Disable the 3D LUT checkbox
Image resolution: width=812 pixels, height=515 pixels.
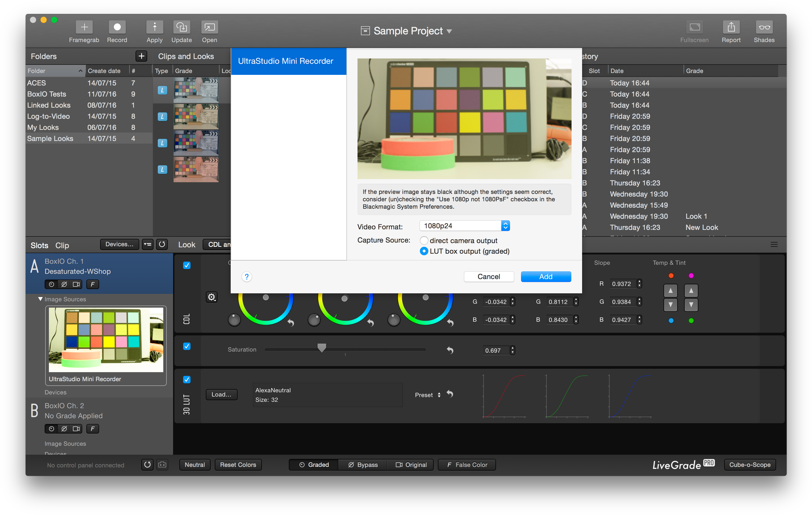(x=187, y=380)
